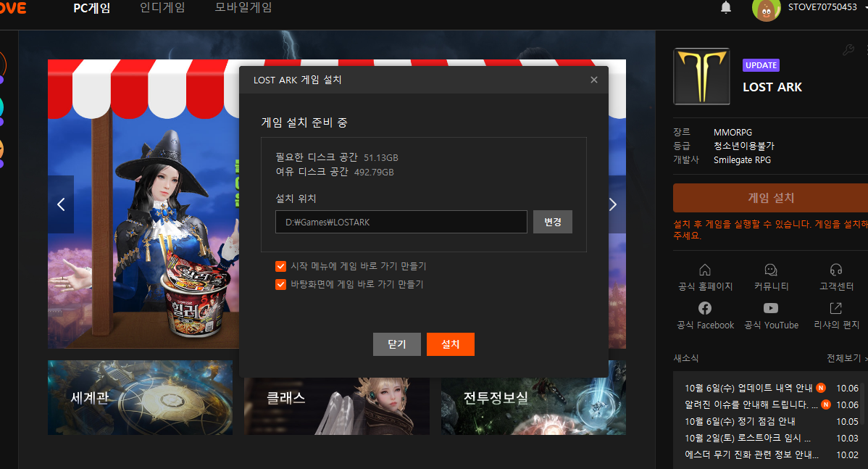Viewport: 868px width, 469px height.
Task: Open the customer center headset icon
Action: 836,270
